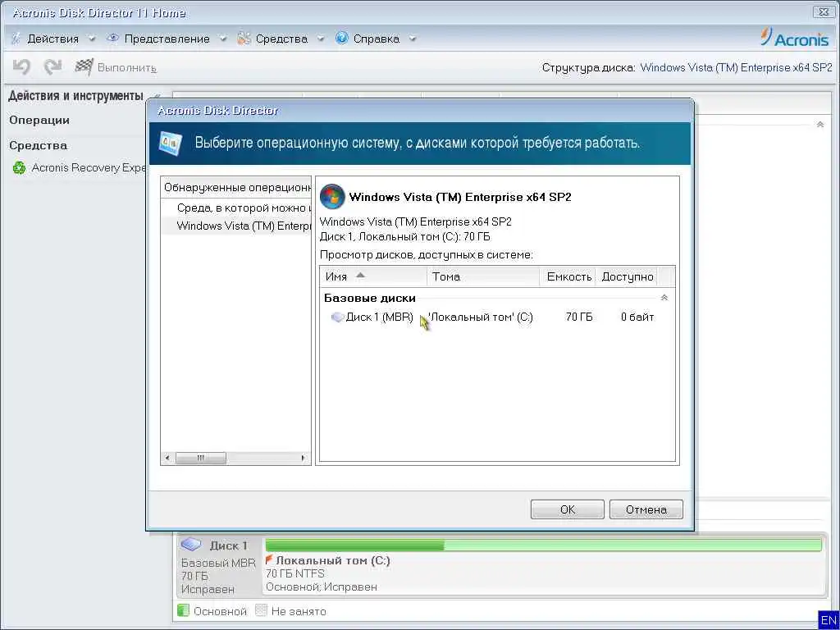Click the Выполнить checkered flag icon
The height and width of the screenshot is (630, 840).
84,67
